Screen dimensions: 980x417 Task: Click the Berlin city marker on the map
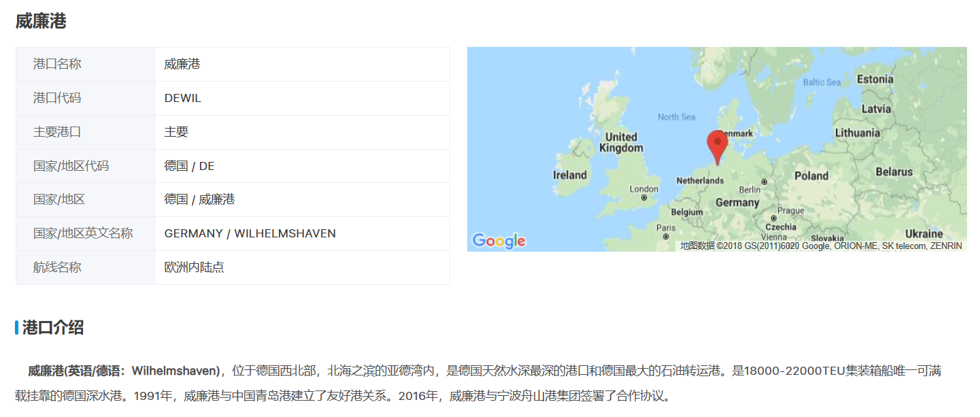click(764, 182)
